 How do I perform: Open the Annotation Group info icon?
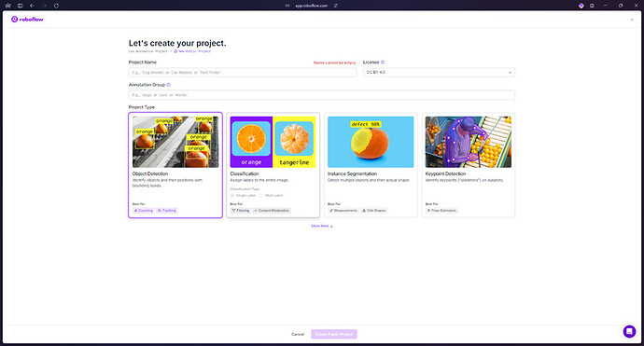coord(168,85)
